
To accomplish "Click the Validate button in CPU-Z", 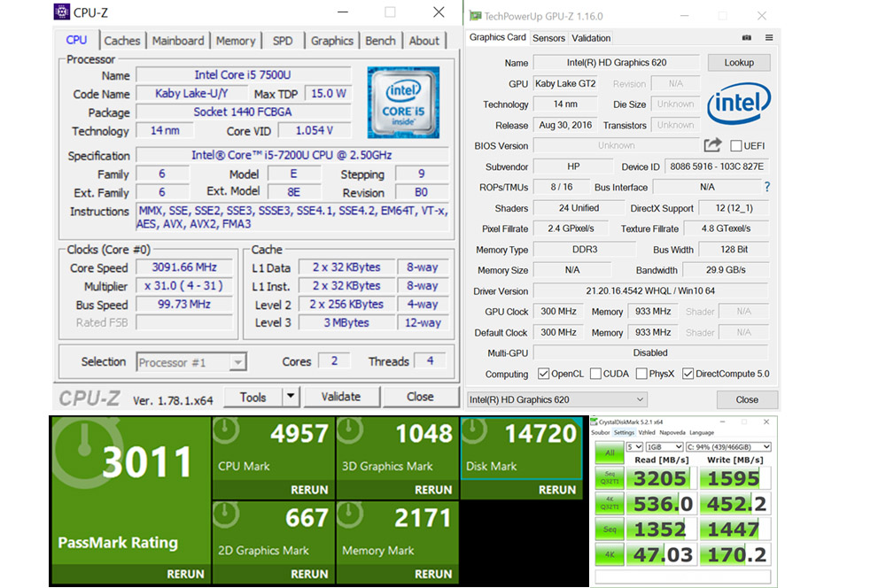I will click(341, 397).
